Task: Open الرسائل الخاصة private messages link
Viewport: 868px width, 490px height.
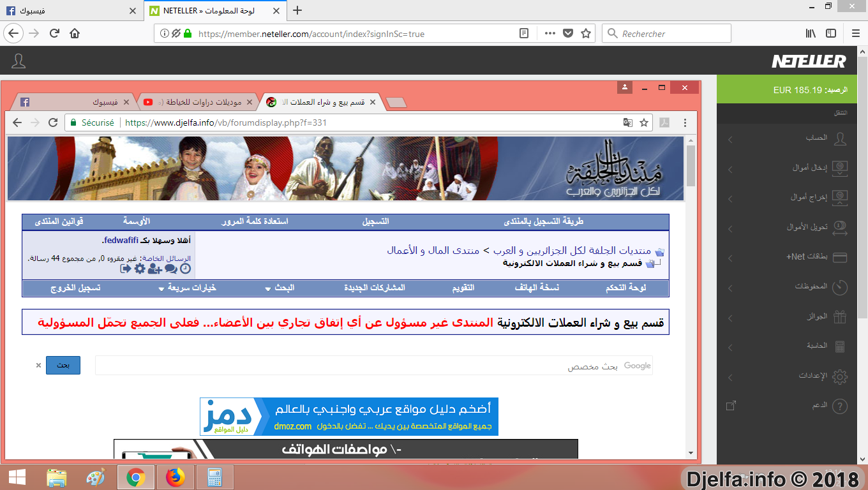Action: pyautogui.click(x=166, y=258)
